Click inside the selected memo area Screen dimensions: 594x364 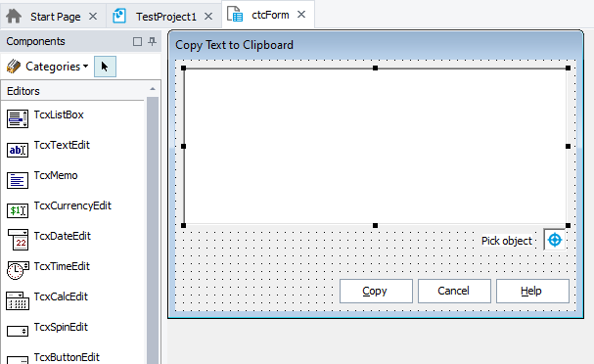coord(376,147)
